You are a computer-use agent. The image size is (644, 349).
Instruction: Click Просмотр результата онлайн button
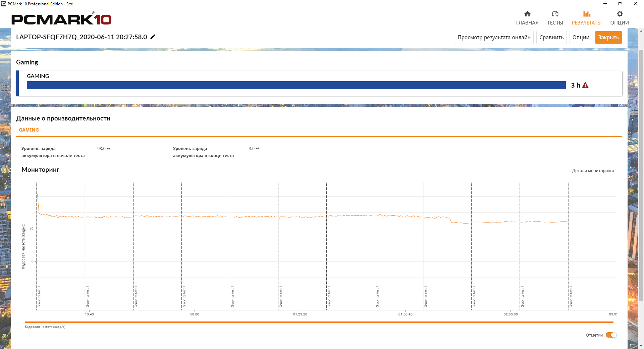tap(494, 37)
